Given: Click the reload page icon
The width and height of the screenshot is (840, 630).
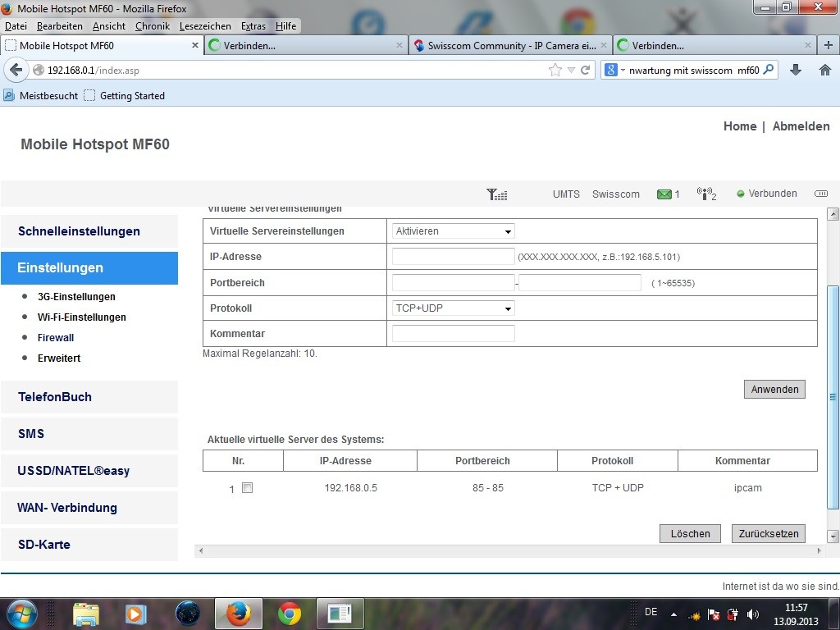Looking at the screenshot, I should [586, 70].
